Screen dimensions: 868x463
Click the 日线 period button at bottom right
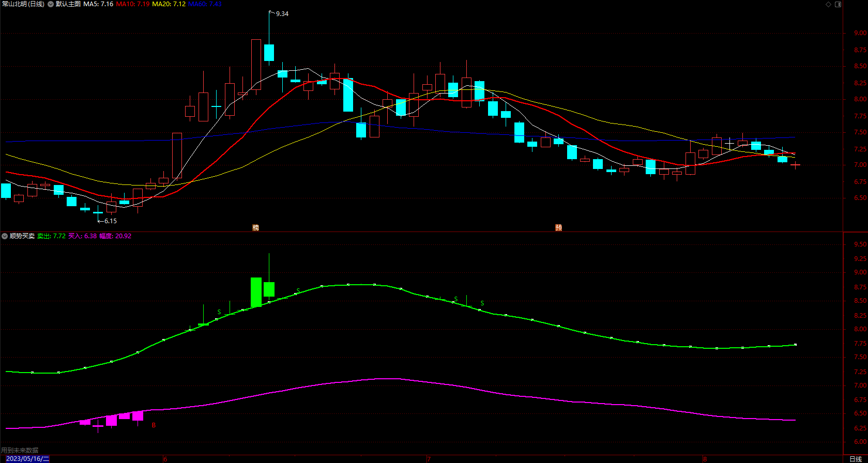tap(856, 459)
